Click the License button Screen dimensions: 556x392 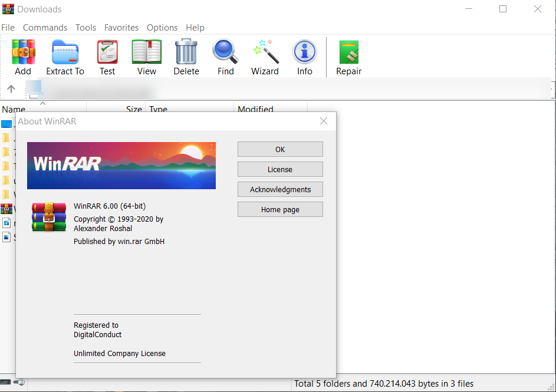280,169
